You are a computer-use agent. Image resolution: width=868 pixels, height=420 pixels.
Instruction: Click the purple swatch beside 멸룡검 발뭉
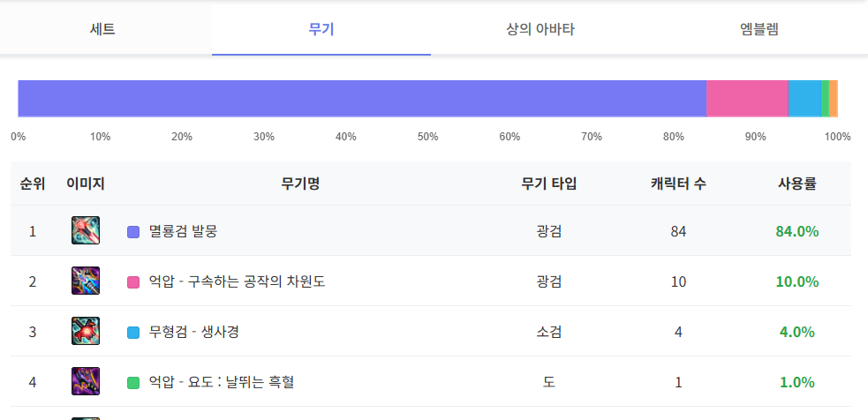[x=133, y=232]
